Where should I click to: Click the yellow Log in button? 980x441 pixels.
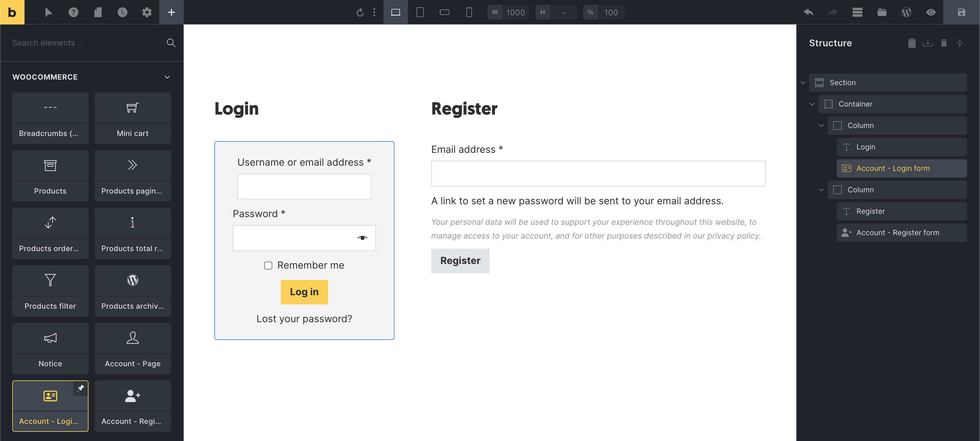(304, 292)
